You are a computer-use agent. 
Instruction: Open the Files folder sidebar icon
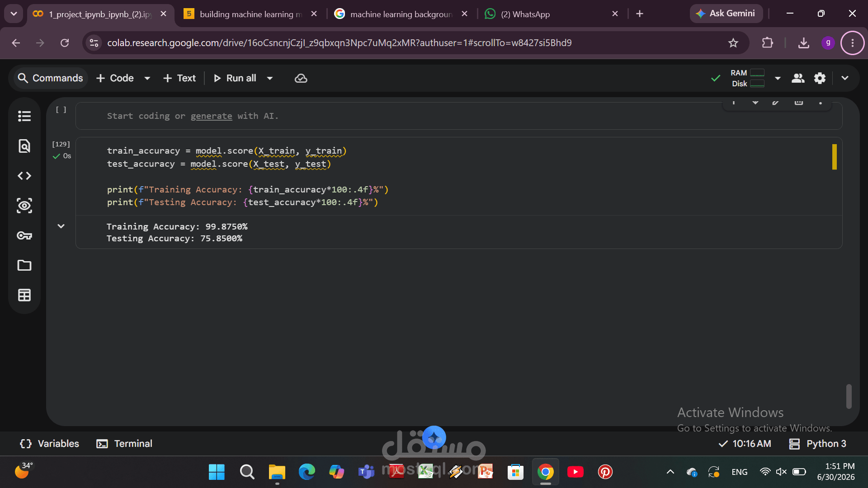click(x=24, y=265)
